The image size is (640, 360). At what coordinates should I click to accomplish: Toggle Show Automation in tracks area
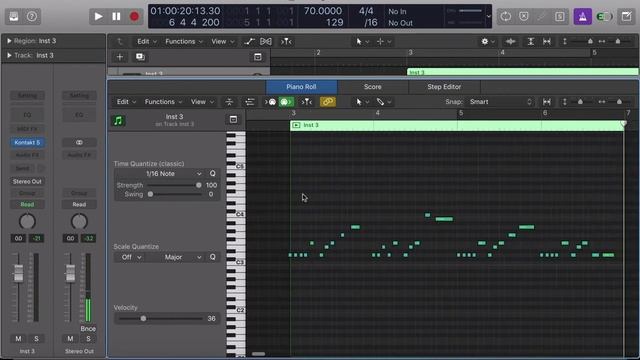pyautogui.click(x=249, y=41)
